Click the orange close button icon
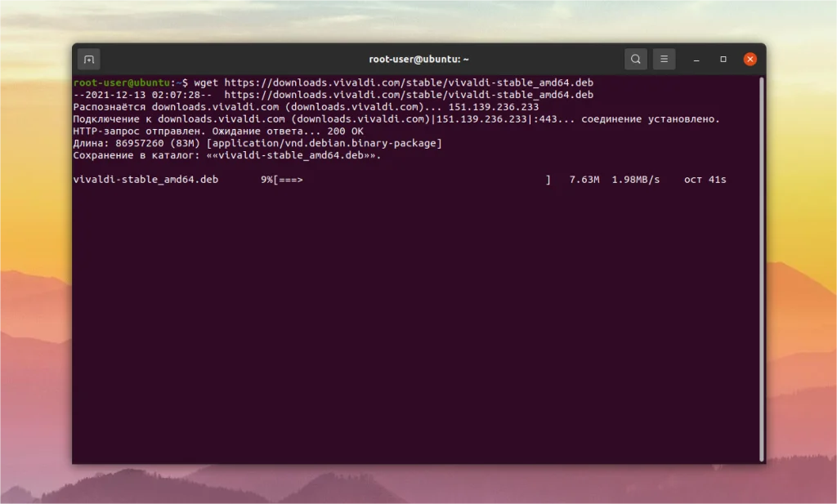Viewport: 837px width, 504px height. 750,59
